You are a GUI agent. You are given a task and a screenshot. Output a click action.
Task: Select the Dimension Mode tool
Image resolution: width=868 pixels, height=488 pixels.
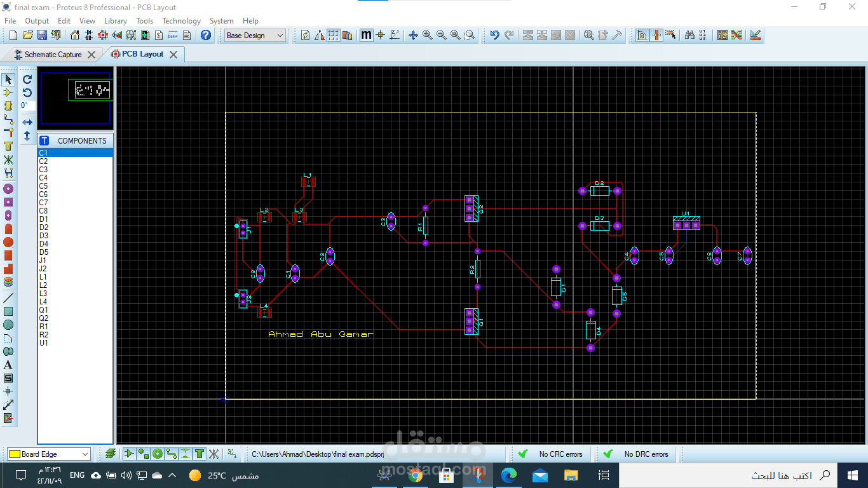click(x=8, y=405)
